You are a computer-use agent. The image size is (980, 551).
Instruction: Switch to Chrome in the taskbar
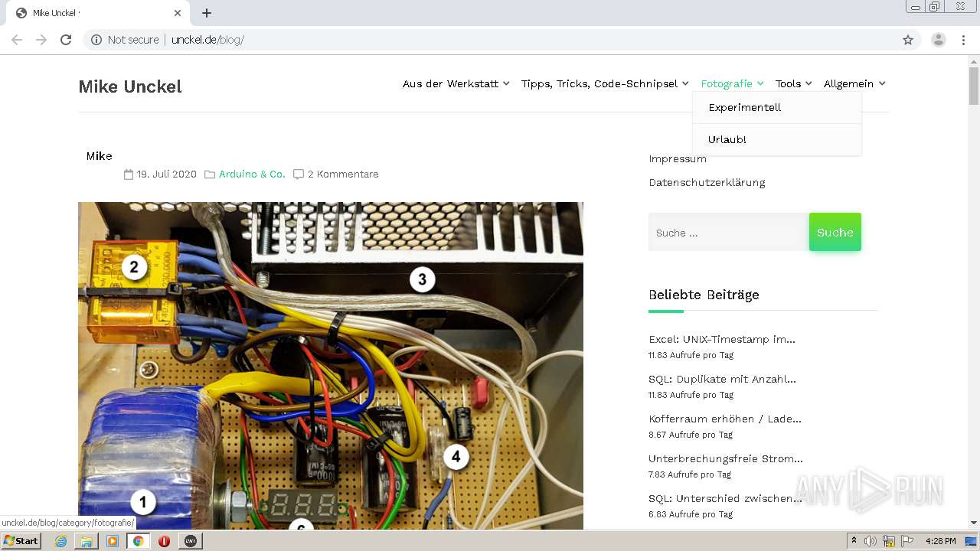pos(139,541)
